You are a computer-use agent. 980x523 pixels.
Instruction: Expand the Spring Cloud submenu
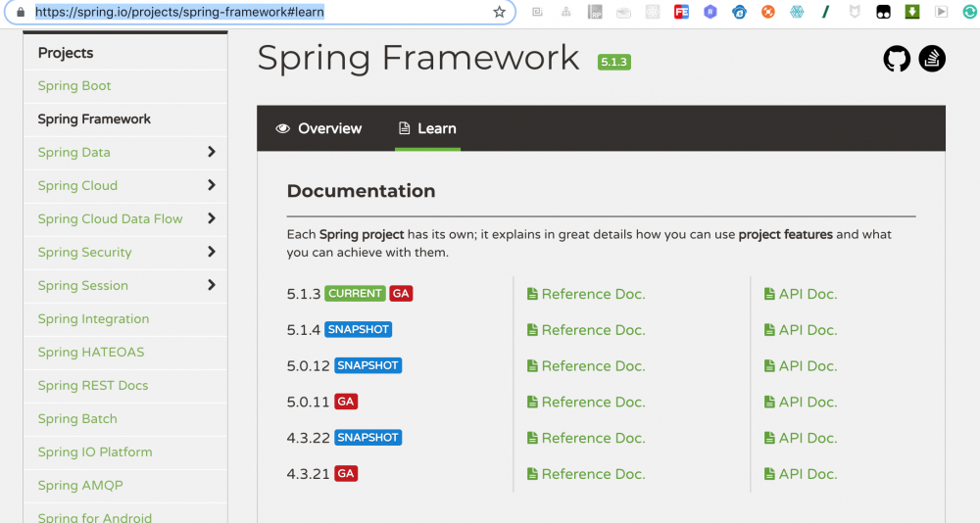[x=212, y=185]
